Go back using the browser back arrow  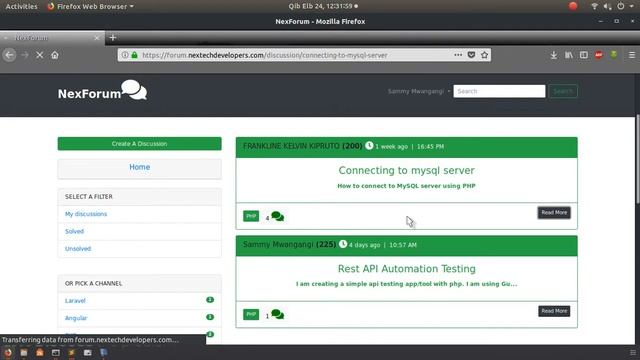[x=9, y=55]
